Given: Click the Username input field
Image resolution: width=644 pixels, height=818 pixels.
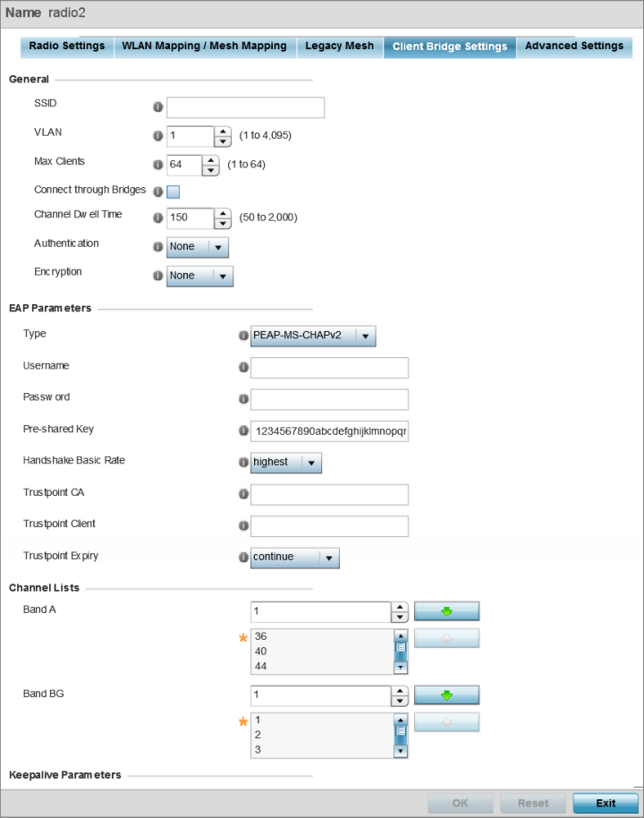Looking at the screenshot, I should tap(329, 368).
